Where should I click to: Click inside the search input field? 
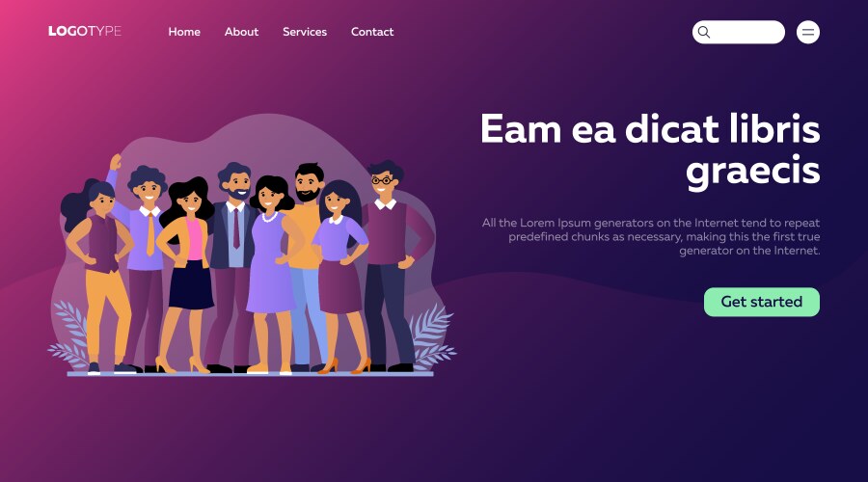click(739, 32)
